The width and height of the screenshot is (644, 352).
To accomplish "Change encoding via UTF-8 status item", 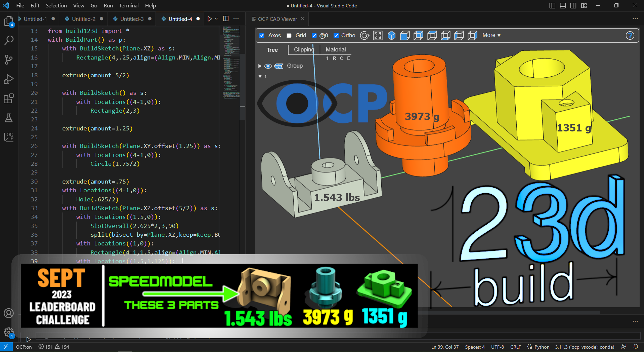I will pos(498,347).
